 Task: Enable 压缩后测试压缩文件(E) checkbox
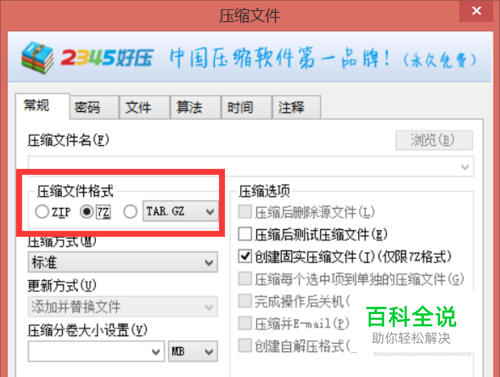(x=245, y=234)
